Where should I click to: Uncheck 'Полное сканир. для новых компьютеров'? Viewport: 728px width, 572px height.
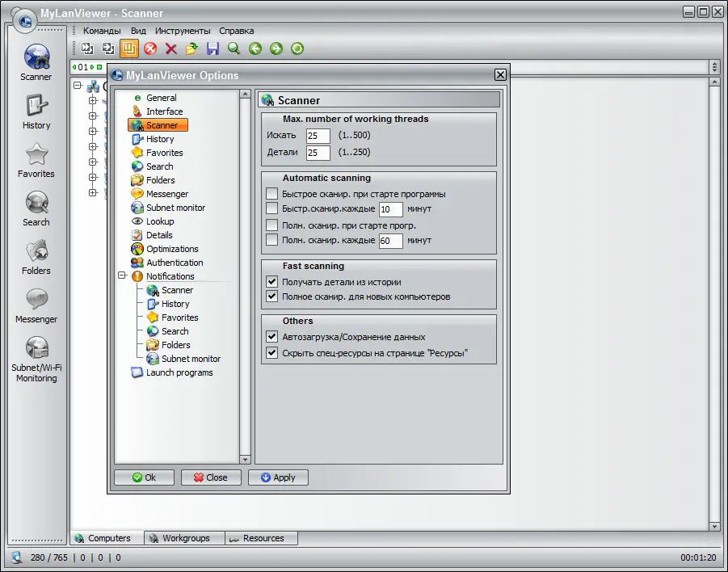coord(271,296)
